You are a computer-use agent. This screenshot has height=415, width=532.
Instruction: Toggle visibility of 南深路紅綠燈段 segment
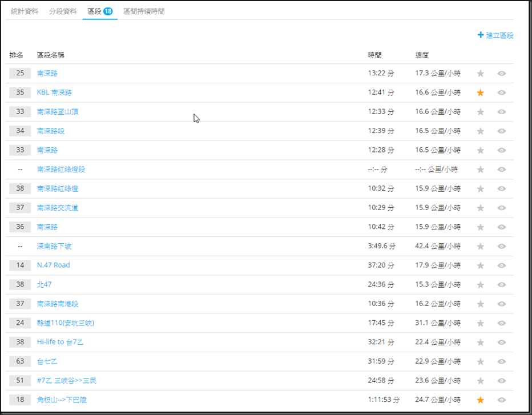click(502, 170)
